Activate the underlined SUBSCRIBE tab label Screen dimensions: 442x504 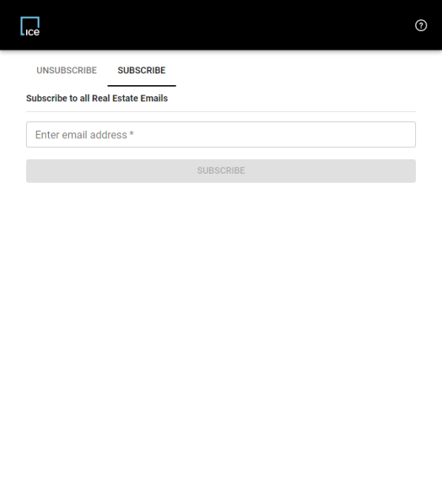[142, 71]
